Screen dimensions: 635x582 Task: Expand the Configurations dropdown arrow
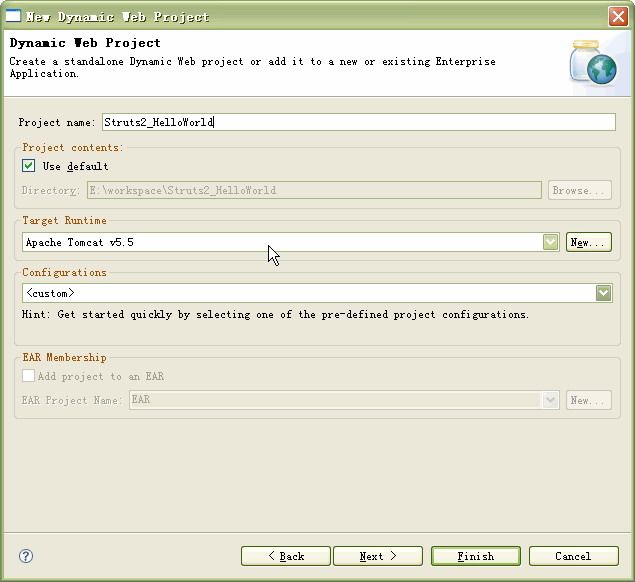click(x=603, y=293)
